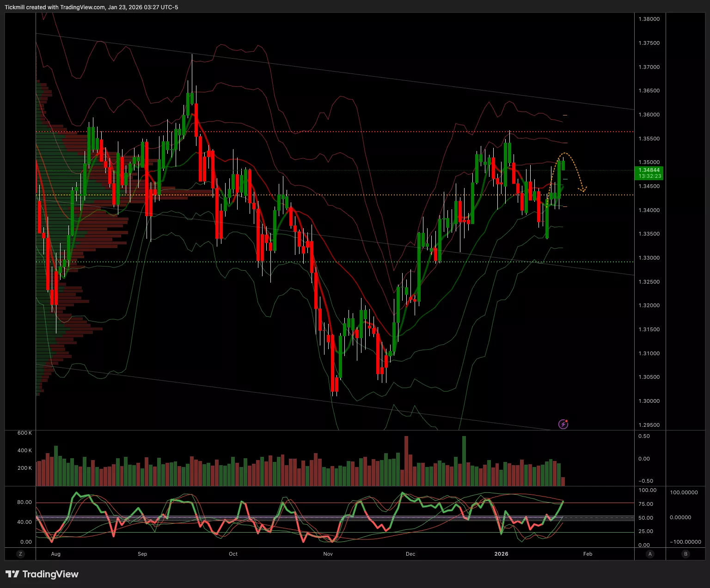Image resolution: width=710 pixels, height=588 pixels.
Task: Click the Feb label on time axis
Action: [588, 554]
